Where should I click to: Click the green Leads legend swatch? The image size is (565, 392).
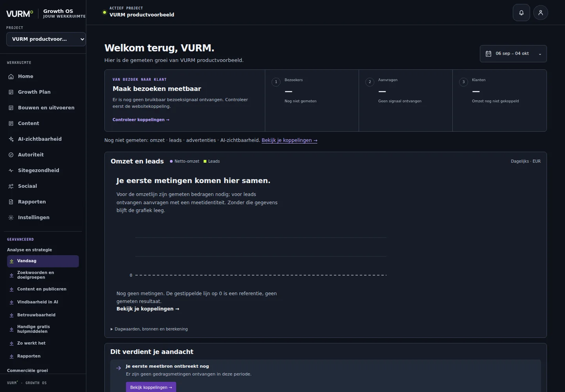point(205,162)
